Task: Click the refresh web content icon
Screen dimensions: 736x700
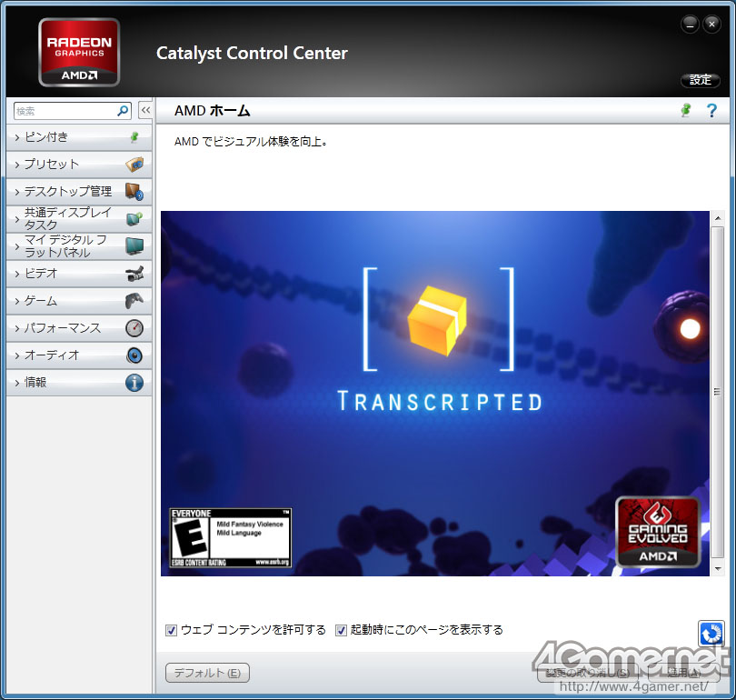Action: point(711,634)
